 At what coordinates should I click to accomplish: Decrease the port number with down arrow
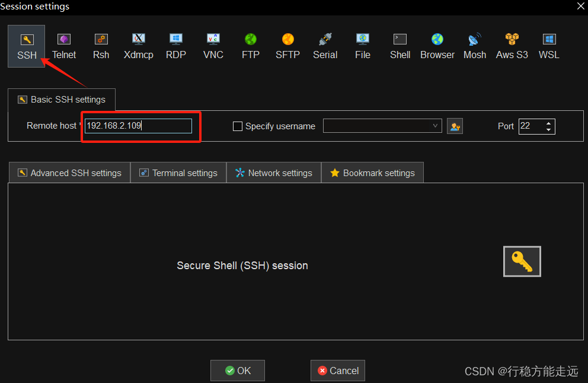tap(549, 130)
